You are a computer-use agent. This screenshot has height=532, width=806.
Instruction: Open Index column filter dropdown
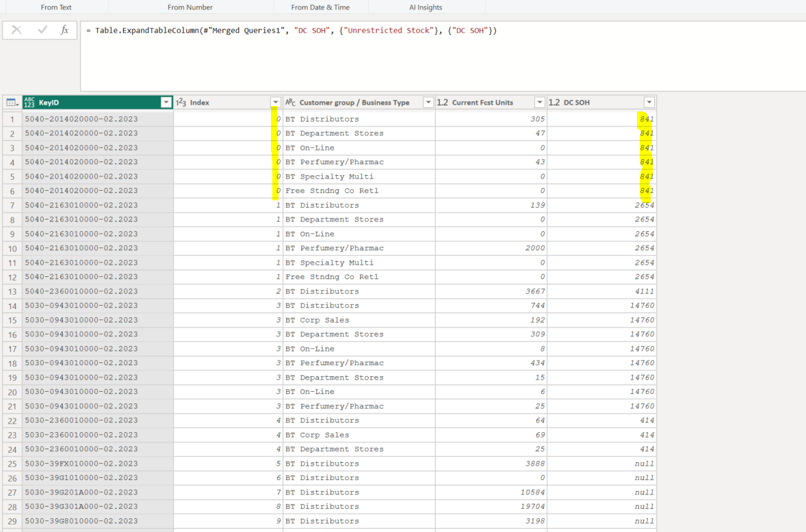(x=276, y=103)
